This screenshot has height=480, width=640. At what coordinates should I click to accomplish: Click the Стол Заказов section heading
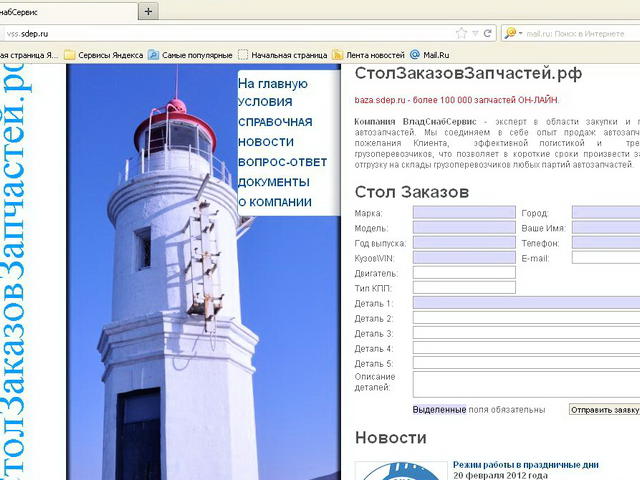click(412, 192)
